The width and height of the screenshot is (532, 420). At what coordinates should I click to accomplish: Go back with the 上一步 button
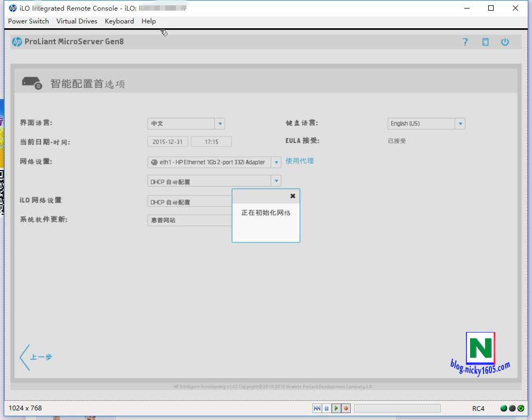(36, 357)
